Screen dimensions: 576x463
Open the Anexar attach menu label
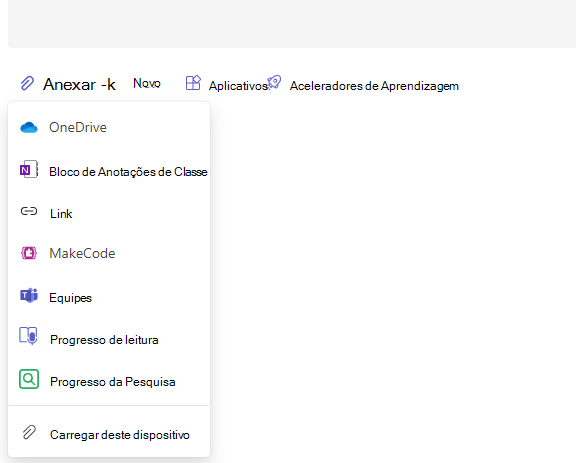pos(79,85)
